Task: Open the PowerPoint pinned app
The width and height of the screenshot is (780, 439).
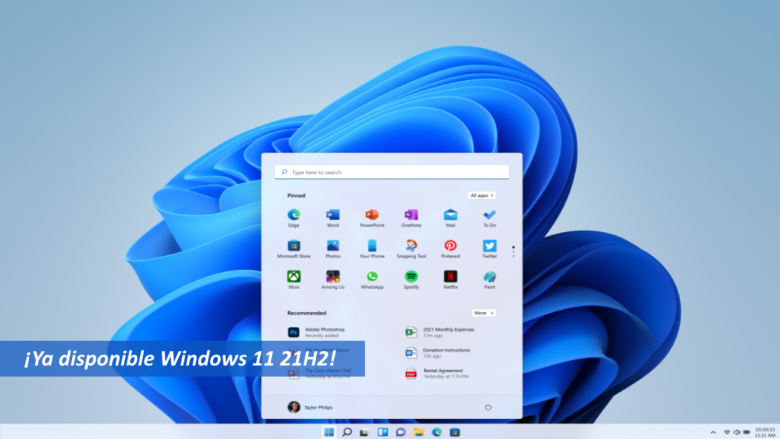Action: tap(372, 216)
